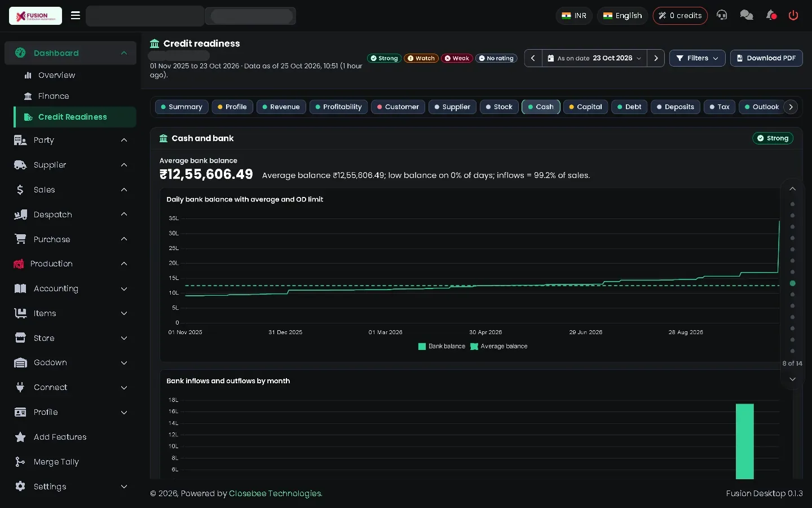Go to next date arrow
Screen dimensions: 812x508
[x=656, y=58]
